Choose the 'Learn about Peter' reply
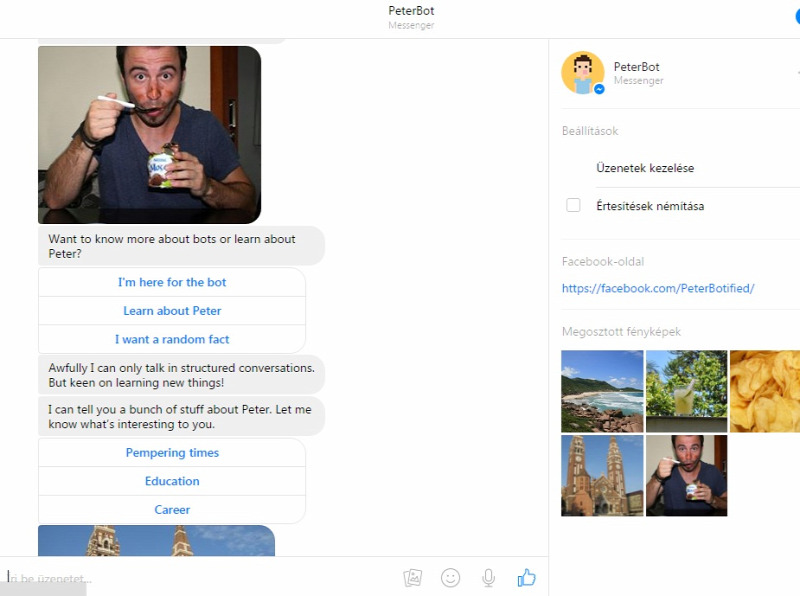 [x=172, y=311]
